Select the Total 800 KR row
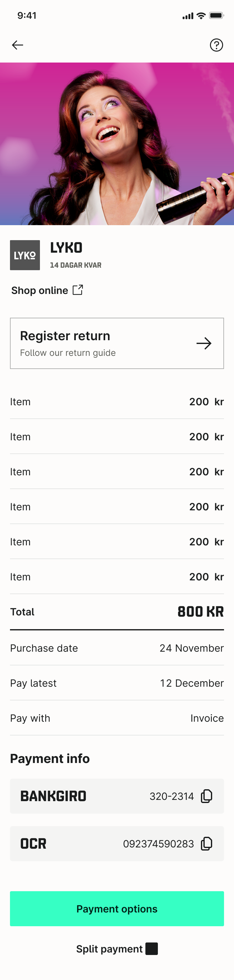This screenshot has width=234, height=980. [117, 612]
